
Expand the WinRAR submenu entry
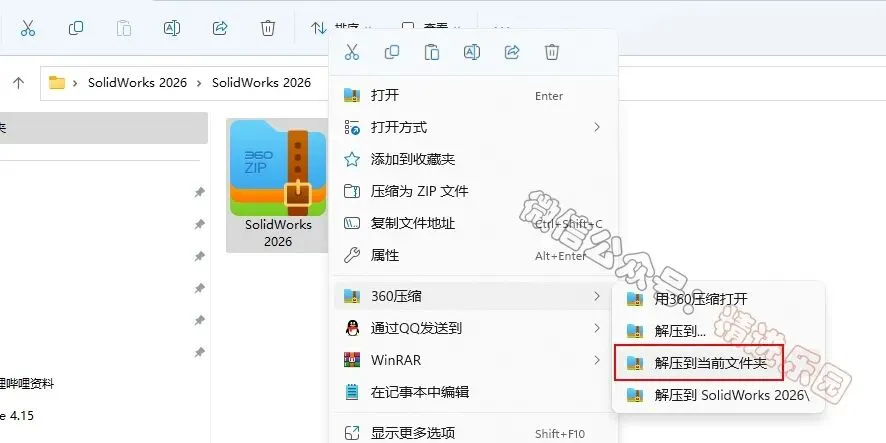click(474, 360)
